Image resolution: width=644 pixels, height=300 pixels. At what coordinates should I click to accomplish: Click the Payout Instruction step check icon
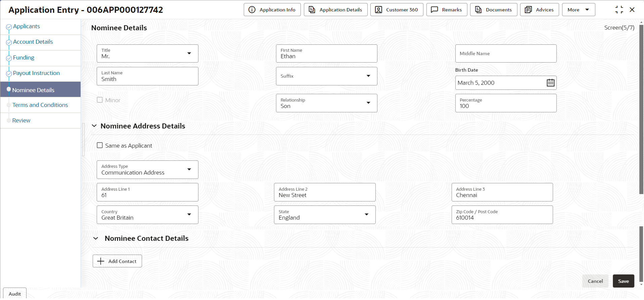(9, 74)
